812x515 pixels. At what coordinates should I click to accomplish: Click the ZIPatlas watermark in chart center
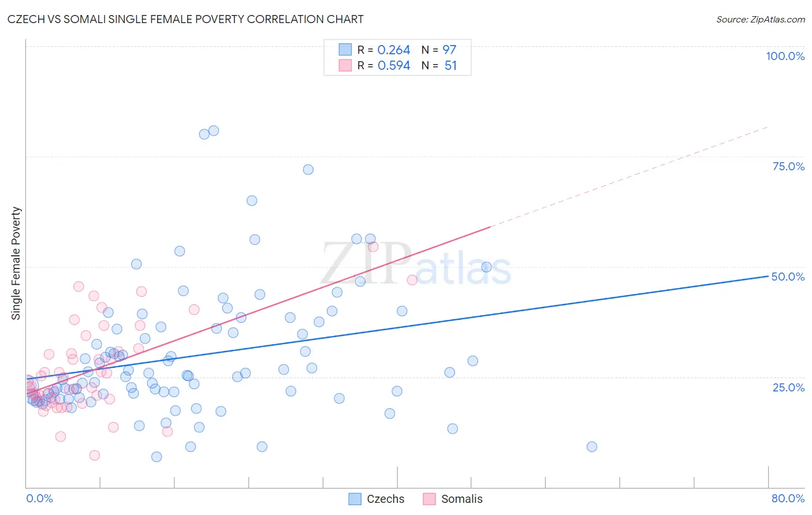click(x=416, y=266)
